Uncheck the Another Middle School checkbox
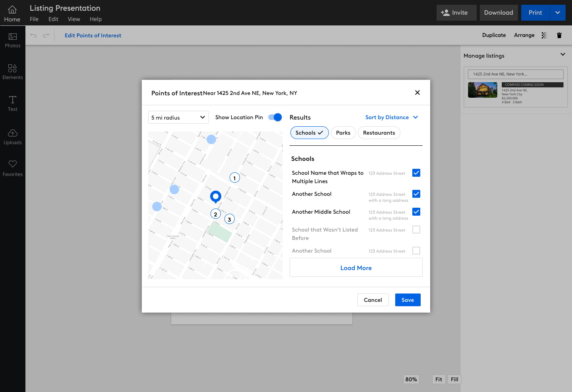Viewport: 572px width, 392px height. [x=416, y=212]
